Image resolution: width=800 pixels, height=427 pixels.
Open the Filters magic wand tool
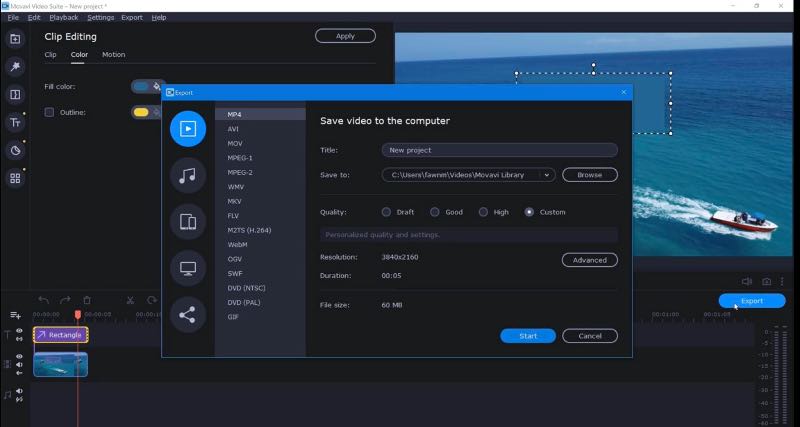[15, 67]
